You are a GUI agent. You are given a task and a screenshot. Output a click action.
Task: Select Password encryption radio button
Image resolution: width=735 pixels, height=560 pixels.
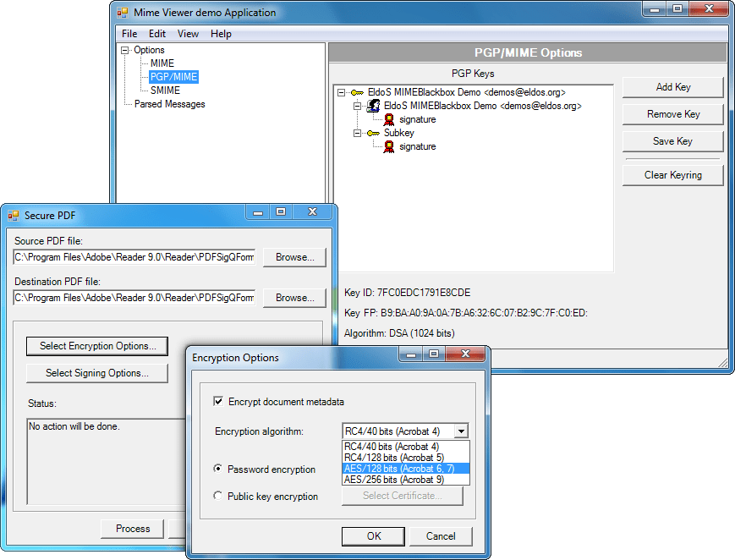coord(218,469)
